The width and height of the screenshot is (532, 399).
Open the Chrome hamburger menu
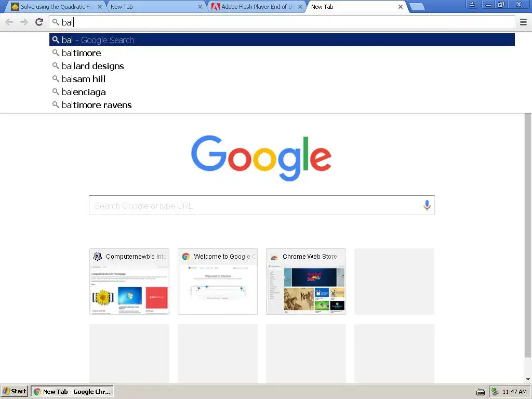coord(524,22)
